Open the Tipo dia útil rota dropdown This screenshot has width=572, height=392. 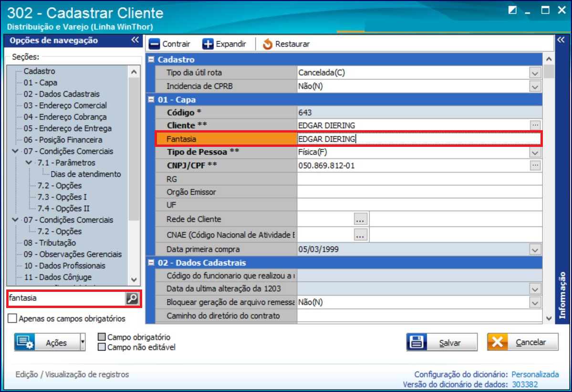pos(535,72)
